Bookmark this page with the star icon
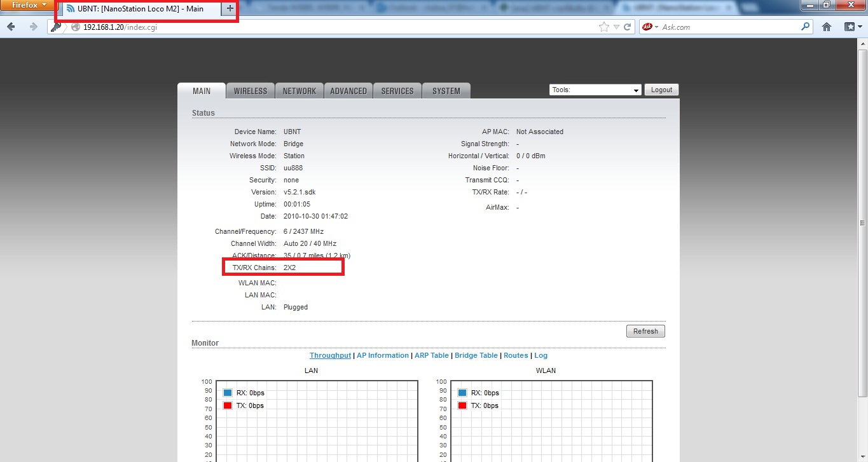This screenshot has height=462, width=868. (x=603, y=27)
